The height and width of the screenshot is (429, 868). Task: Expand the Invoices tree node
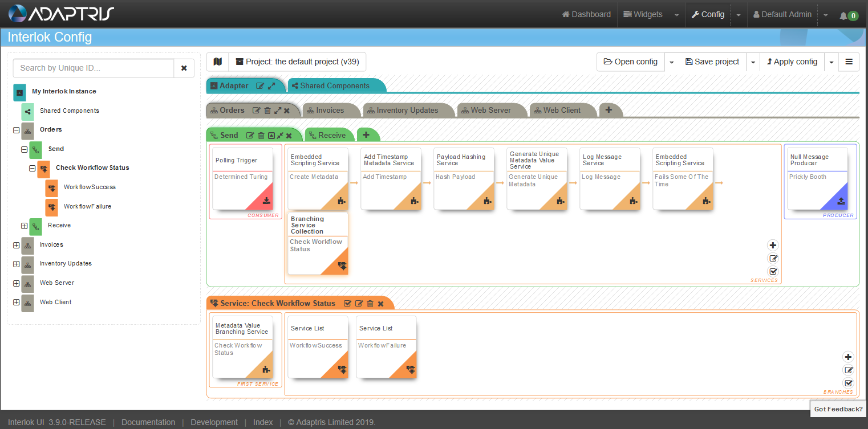point(16,245)
